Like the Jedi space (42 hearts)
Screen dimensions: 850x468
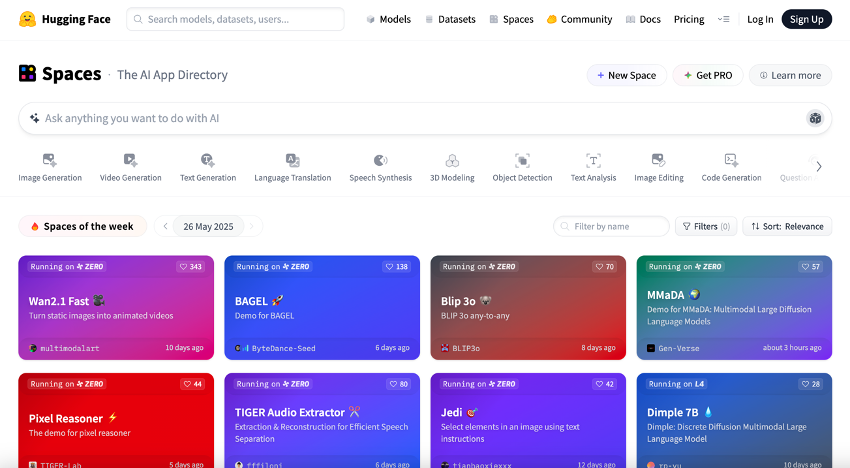tap(604, 384)
